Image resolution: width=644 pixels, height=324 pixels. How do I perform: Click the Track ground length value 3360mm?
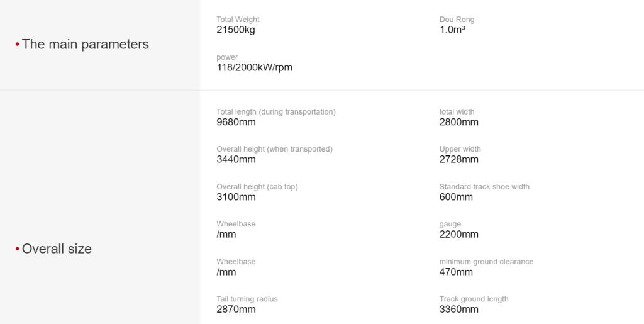[458, 310]
